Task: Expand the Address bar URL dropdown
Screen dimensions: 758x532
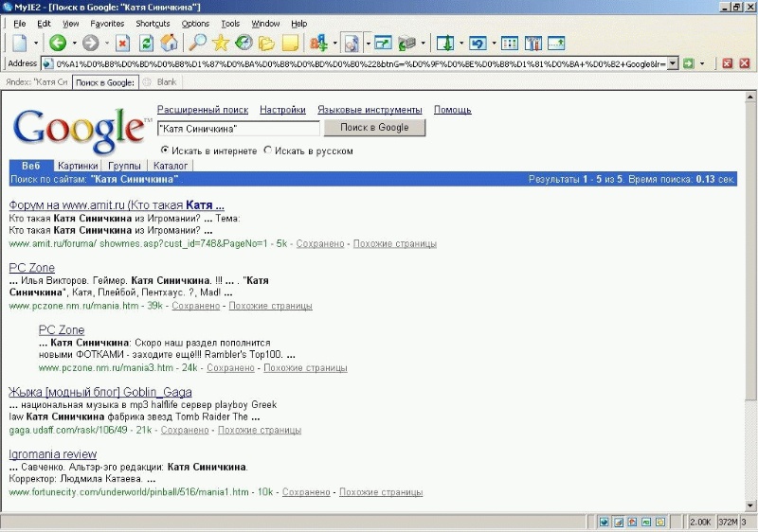Action: (673, 63)
